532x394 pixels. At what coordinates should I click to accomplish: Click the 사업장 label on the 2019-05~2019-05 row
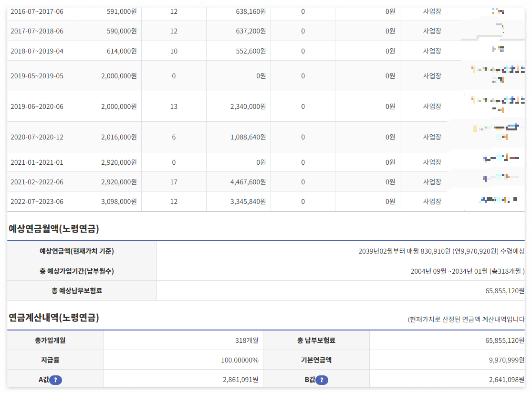(430, 75)
